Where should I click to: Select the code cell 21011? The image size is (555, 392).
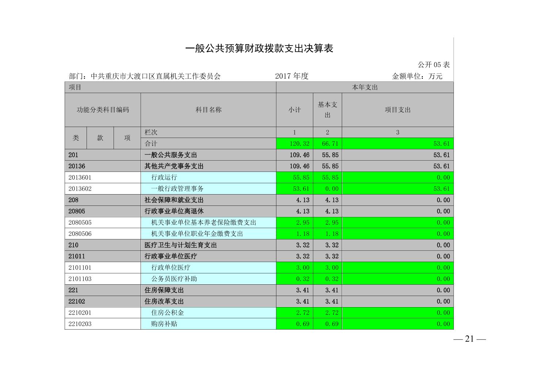click(76, 256)
